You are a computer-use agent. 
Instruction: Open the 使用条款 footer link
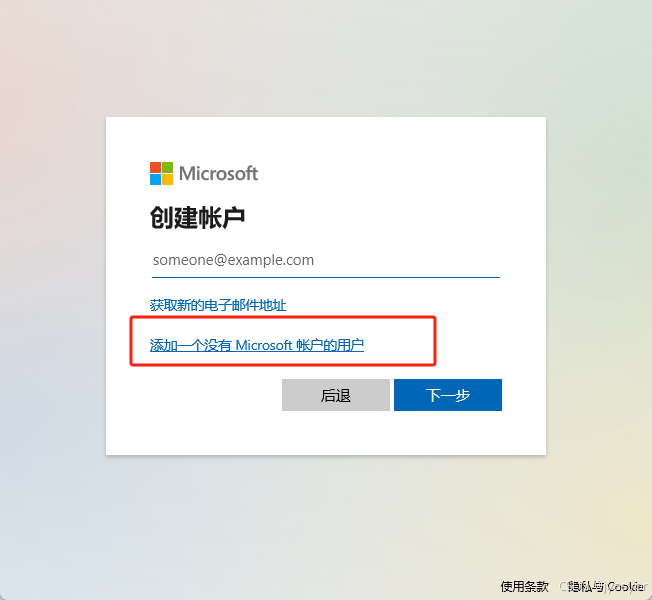(x=524, y=586)
